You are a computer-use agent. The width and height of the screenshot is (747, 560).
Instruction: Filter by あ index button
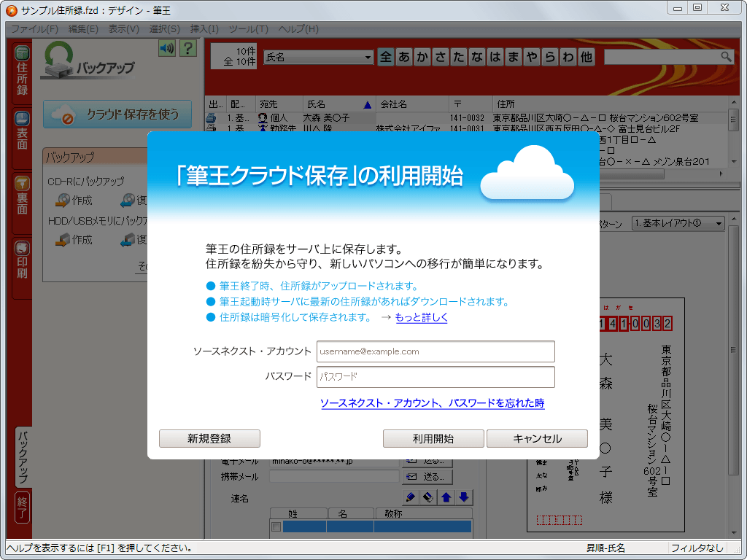pyautogui.click(x=404, y=57)
